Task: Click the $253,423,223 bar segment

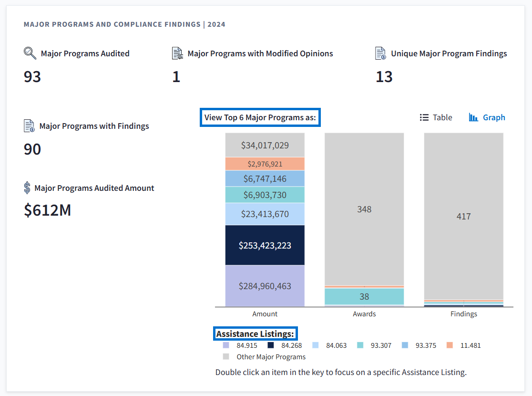Action: pos(265,245)
